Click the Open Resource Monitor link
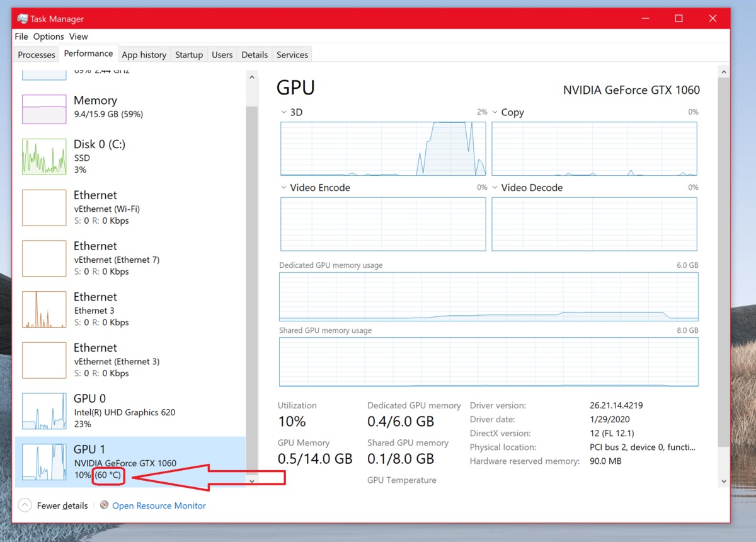The width and height of the screenshot is (756, 542). (x=159, y=505)
